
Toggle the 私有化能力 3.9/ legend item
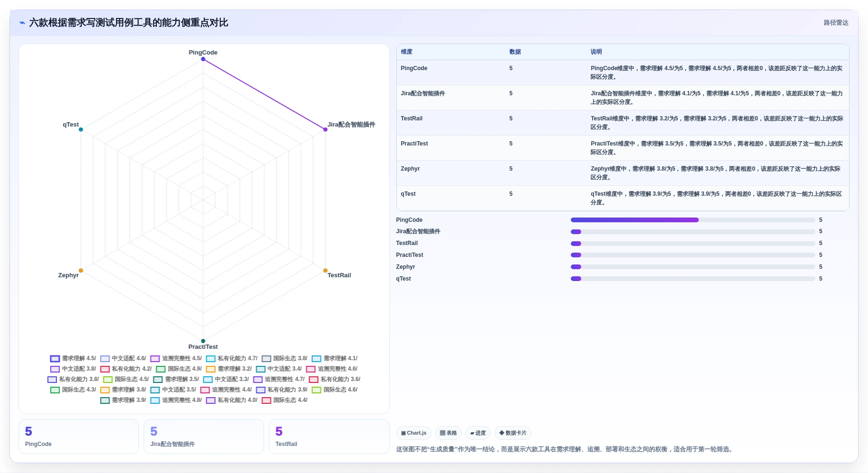(x=282, y=390)
